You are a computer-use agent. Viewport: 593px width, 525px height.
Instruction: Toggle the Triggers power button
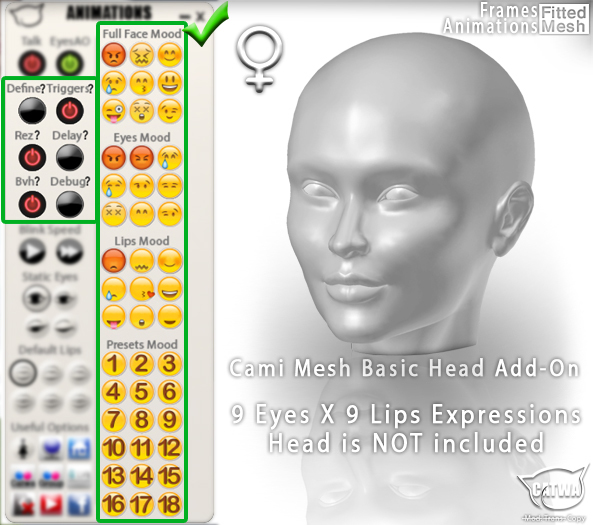[70, 111]
